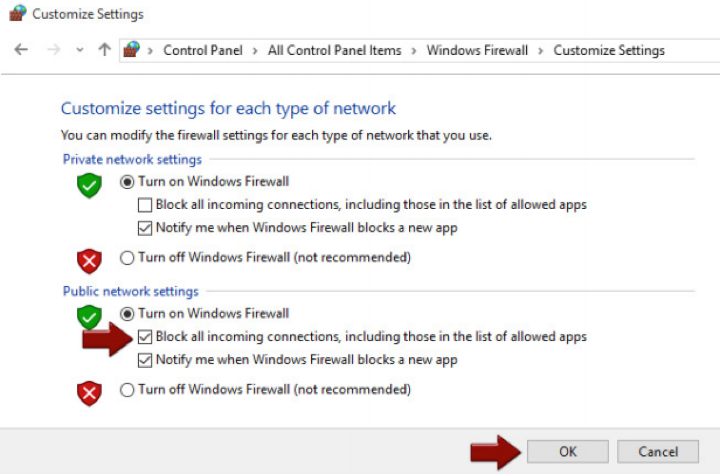Go up one level with Up arrow

104,50
